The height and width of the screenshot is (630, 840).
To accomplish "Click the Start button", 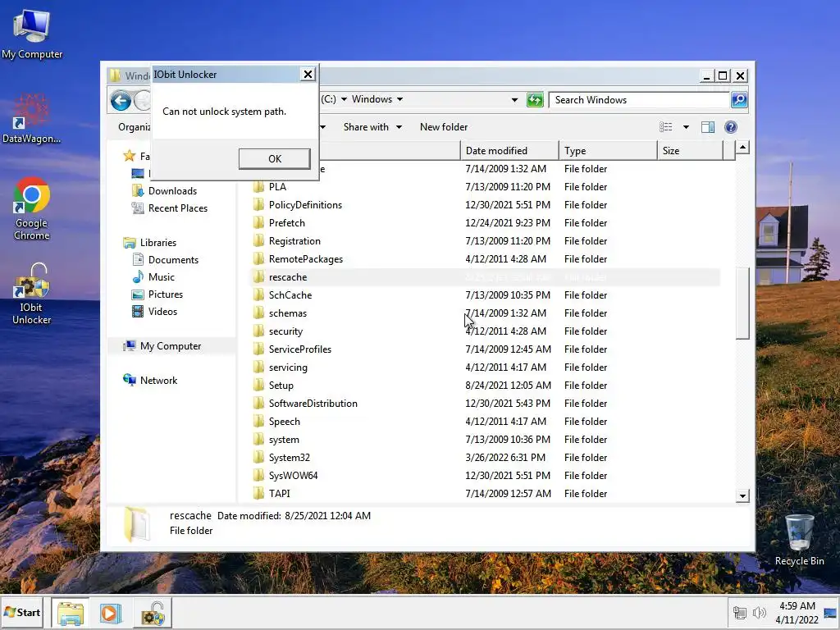I will click(22, 612).
